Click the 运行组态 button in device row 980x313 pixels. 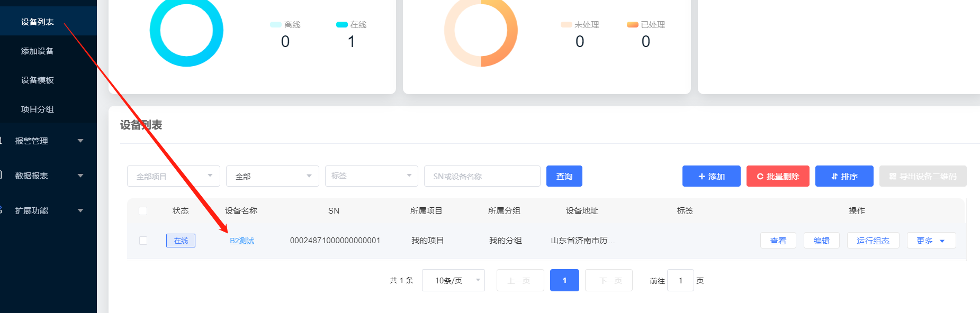tap(873, 241)
